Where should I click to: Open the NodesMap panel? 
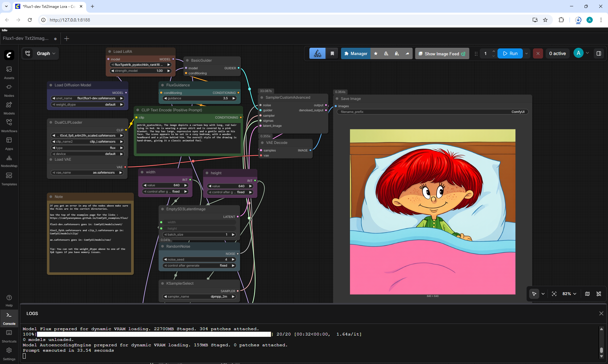[9, 161]
